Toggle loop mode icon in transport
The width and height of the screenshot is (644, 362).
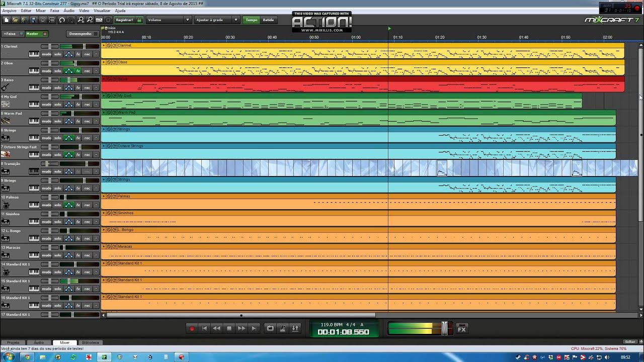click(270, 328)
